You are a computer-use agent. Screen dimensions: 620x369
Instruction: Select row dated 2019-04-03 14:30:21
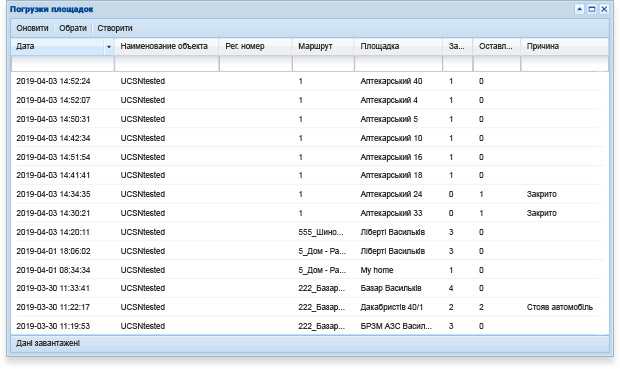(310, 213)
